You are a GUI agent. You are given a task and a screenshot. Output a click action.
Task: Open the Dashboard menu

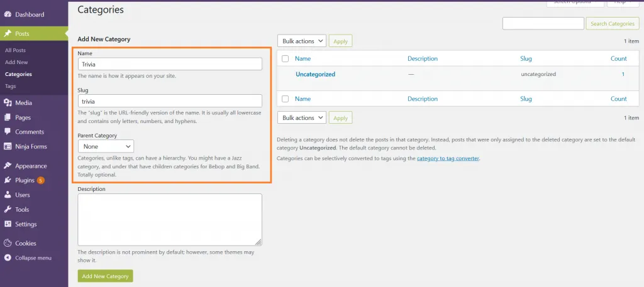30,14
